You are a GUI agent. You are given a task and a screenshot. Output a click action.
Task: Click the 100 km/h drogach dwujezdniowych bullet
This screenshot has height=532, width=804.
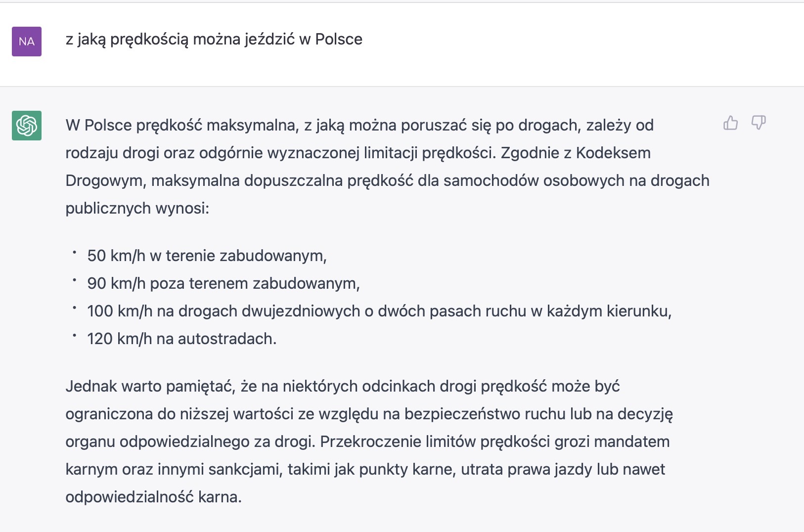pos(379,311)
